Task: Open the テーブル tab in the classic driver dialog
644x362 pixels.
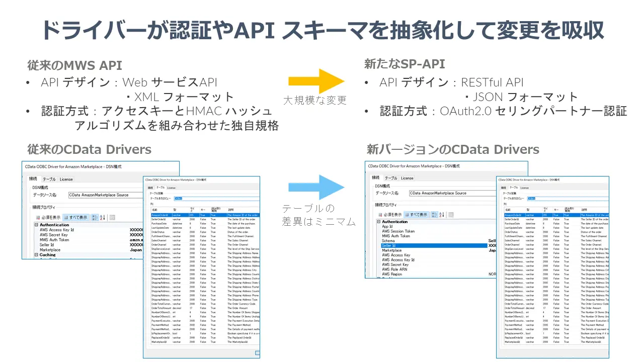Action: pyautogui.click(x=49, y=179)
